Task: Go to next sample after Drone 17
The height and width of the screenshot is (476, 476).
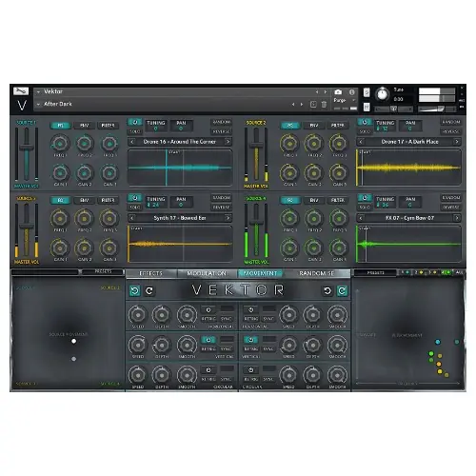Action: [457, 142]
